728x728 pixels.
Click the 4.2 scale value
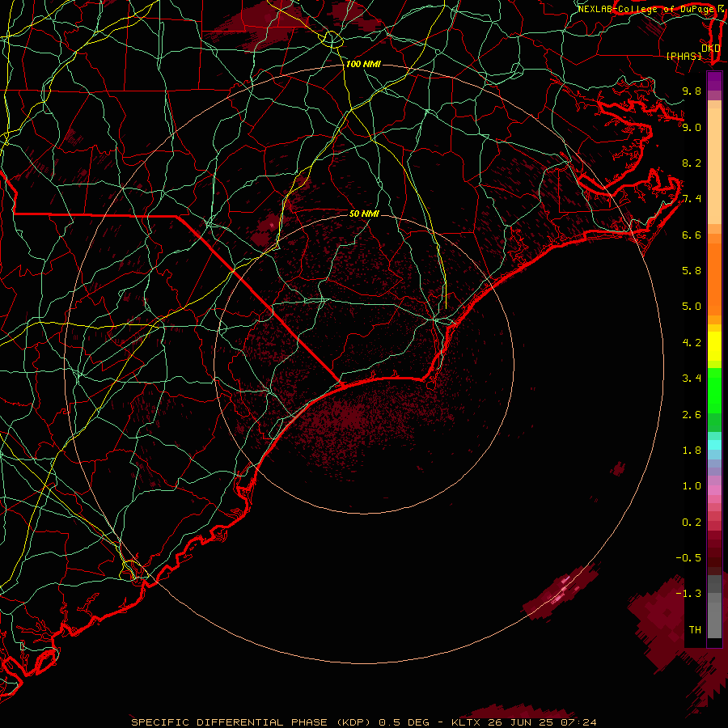click(692, 343)
